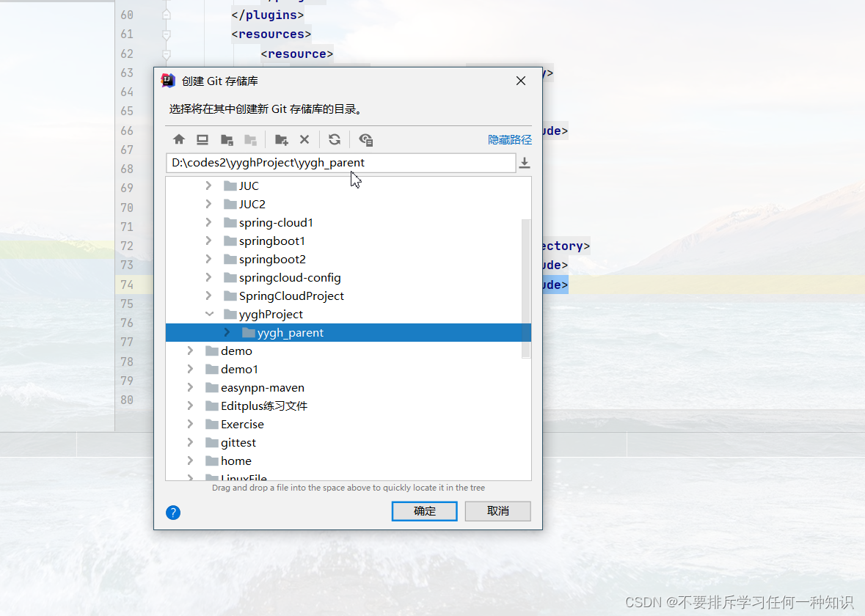Viewport: 865px width, 616px height.
Task: Toggle fold marker on editor line 62
Action: (166, 54)
